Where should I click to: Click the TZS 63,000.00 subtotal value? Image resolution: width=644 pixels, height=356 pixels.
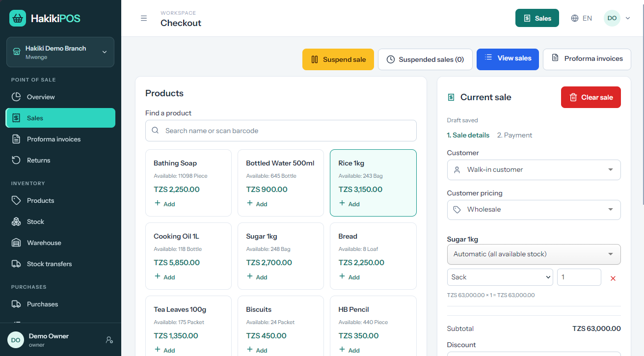596,329
